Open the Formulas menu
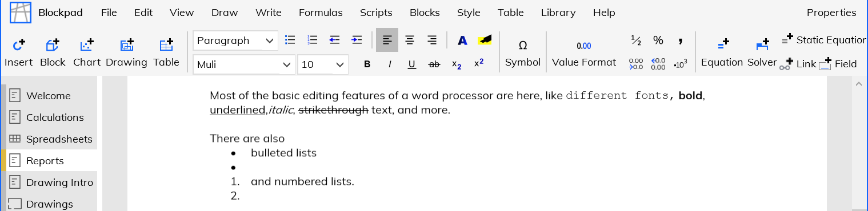Screen dimensions: 868x211 tap(321, 13)
